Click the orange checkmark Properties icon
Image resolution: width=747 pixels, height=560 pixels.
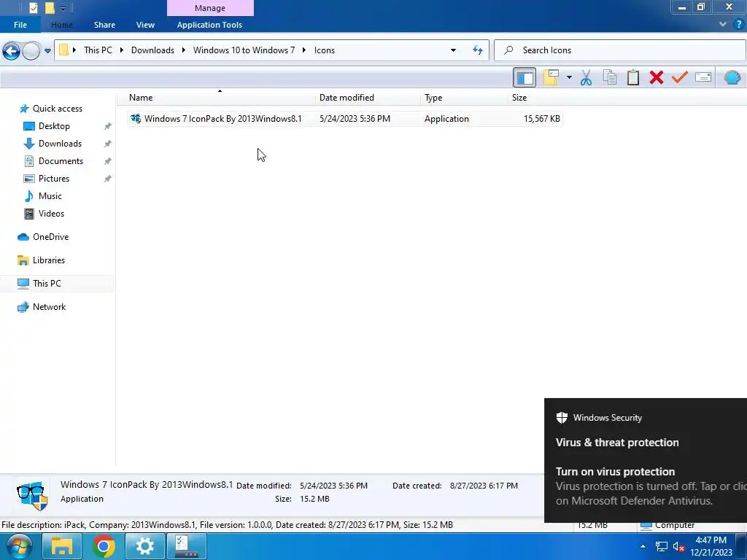pyautogui.click(x=680, y=77)
